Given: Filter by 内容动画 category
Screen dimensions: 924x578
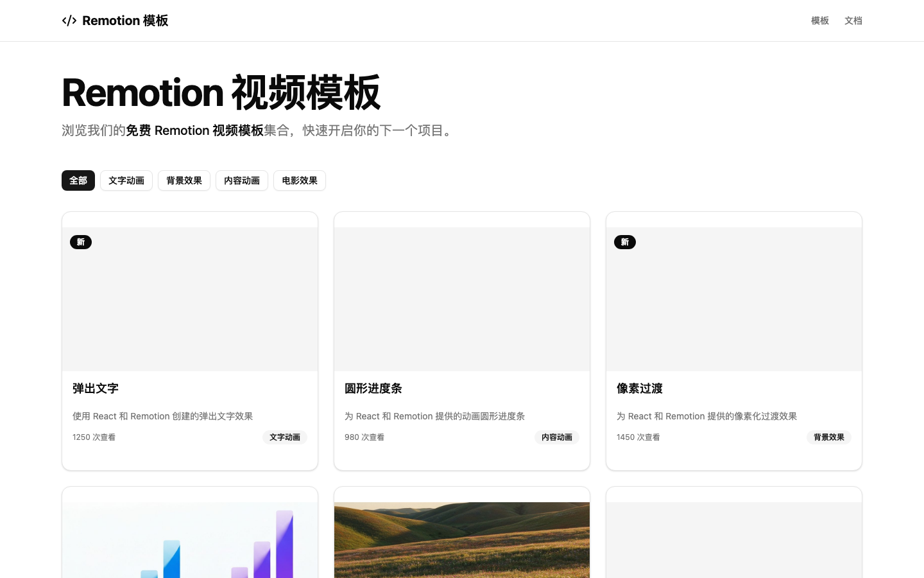Looking at the screenshot, I should click(x=242, y=180).
